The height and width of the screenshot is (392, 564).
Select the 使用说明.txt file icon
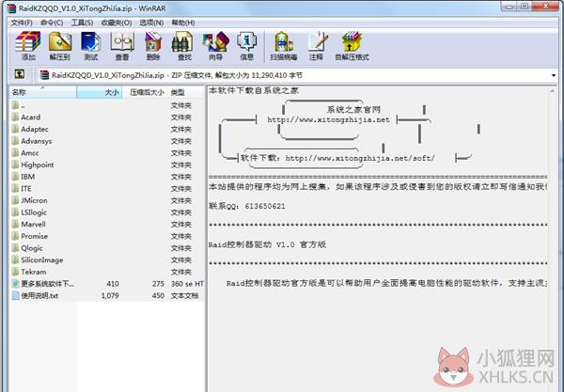[15, 295]
